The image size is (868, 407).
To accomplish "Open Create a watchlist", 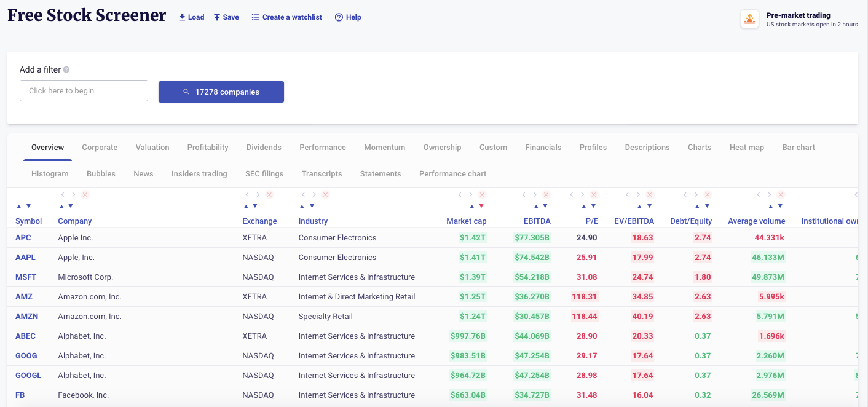I will pos(286,17).
